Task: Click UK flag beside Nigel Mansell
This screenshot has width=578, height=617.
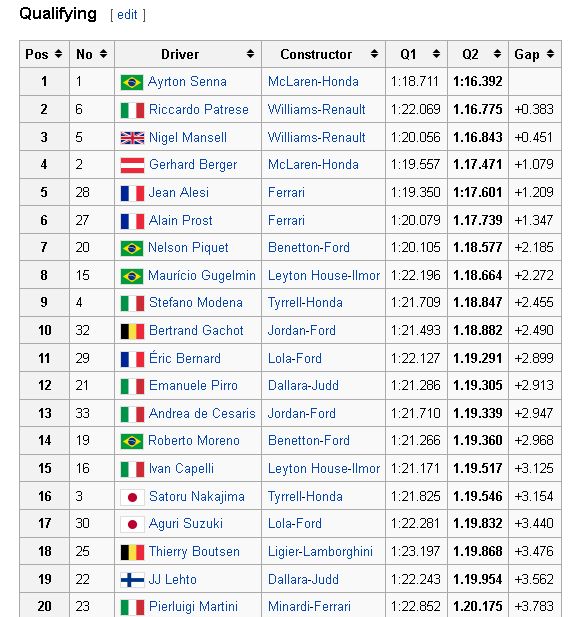Action: [x=132, y=138]
